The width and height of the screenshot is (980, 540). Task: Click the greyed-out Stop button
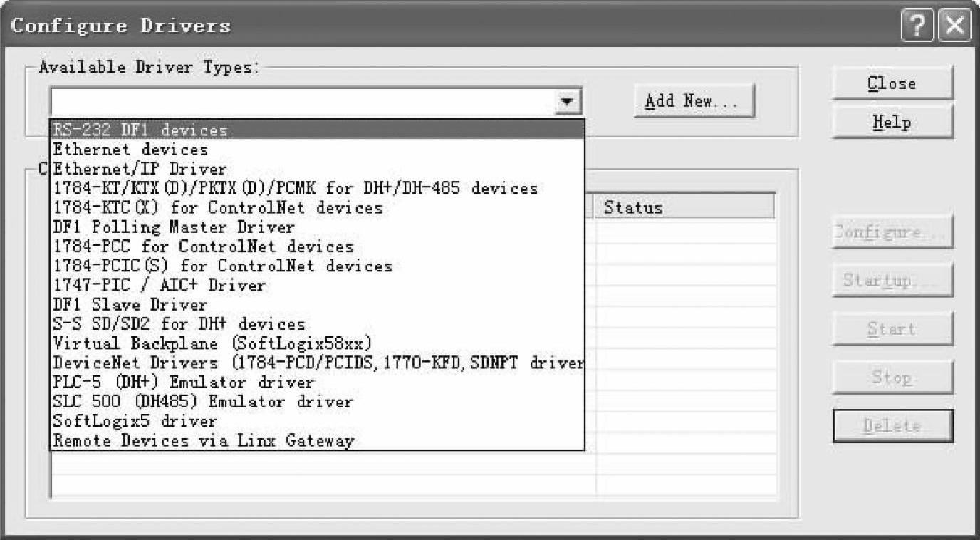point(892,377)
